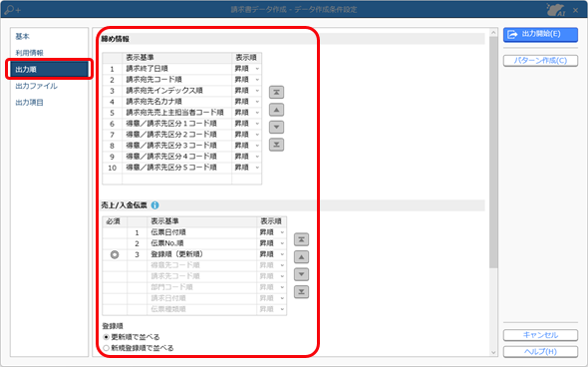The image size is (588, 367).
Task: Select row 得意/請求先区分3コード順
Action: point(181,146)
